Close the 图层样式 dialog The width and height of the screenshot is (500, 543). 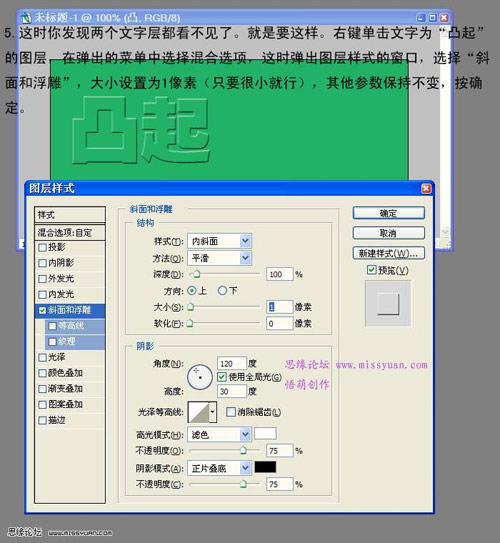426,188
